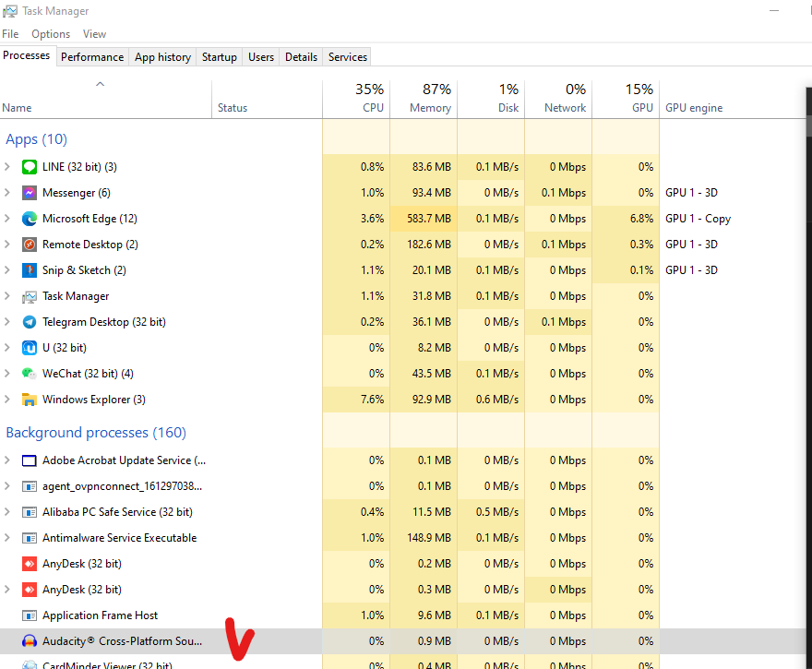The image size is (812, 669).
Task: Expand the Snip & Sketch (2) group
Action: (x=7, y=270)
